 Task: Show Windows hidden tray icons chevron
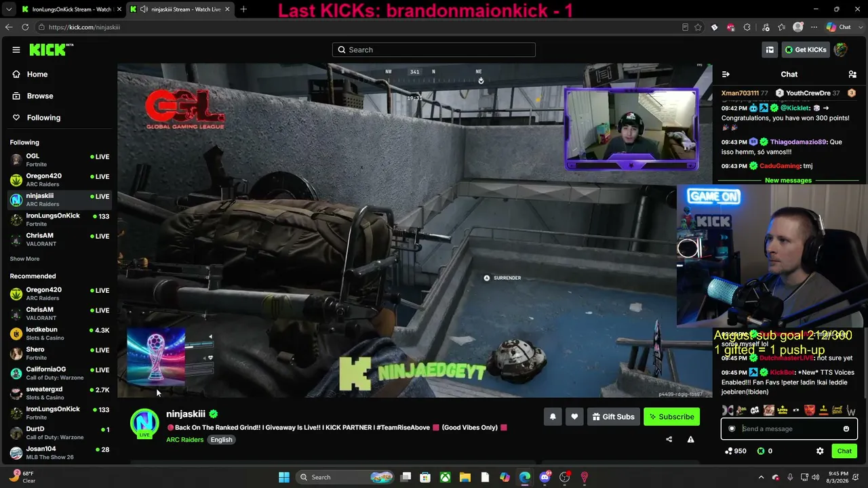coord(761,477)
